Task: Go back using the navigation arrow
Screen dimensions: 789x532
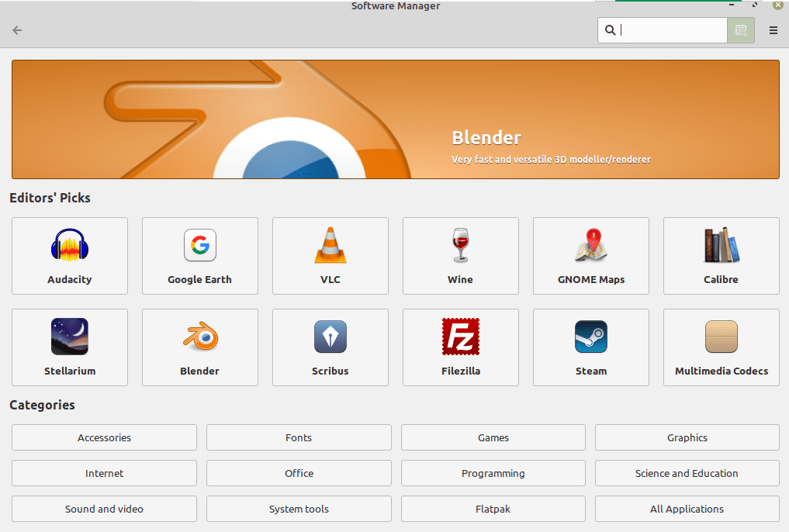Action: point(16,30)
